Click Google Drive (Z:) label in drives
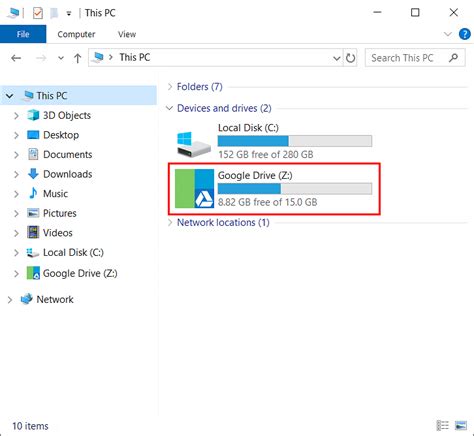Viewport: 474px width, 436px height. [x=255, y=175]
